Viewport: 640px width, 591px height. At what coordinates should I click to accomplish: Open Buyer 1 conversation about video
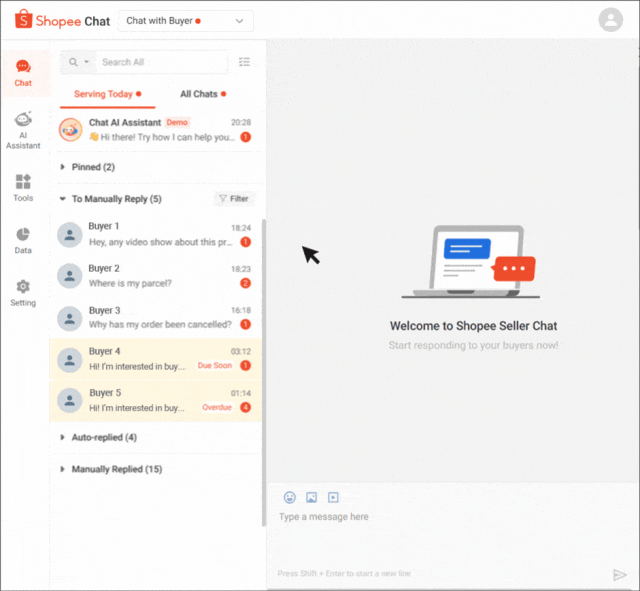(x=155, y=235)
